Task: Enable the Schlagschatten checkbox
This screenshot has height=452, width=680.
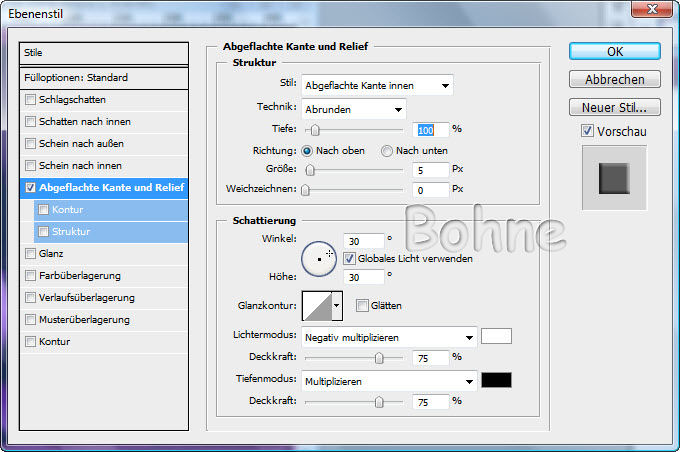Action: (31, 100)
